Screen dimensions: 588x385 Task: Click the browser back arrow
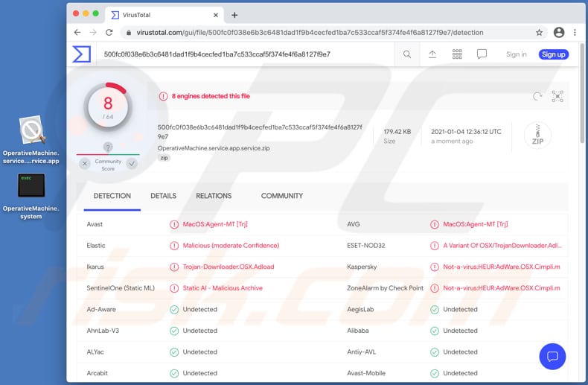pyautogui.click(x=77, y=33)
